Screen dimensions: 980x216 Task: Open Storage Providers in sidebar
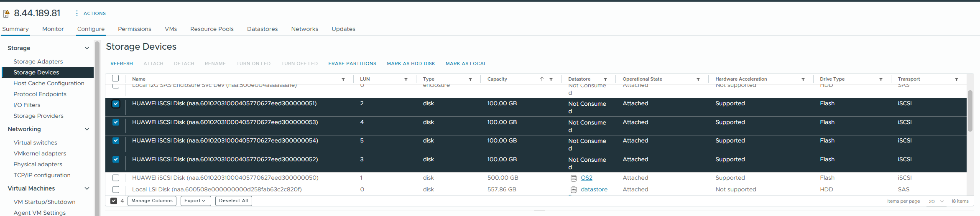point(38,116)
